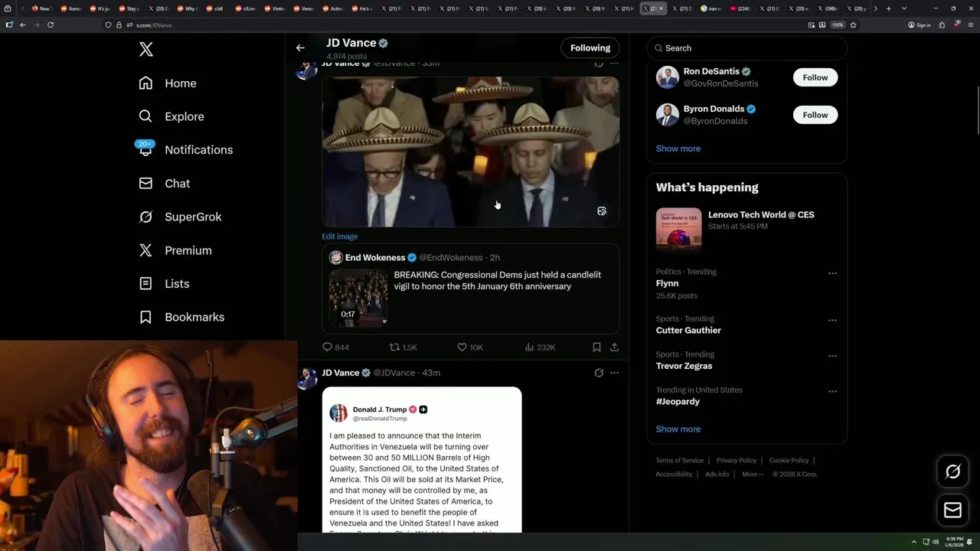
Task: Expand system tray hidden icons
Action: pyautogui.click(x=913, y=542)
